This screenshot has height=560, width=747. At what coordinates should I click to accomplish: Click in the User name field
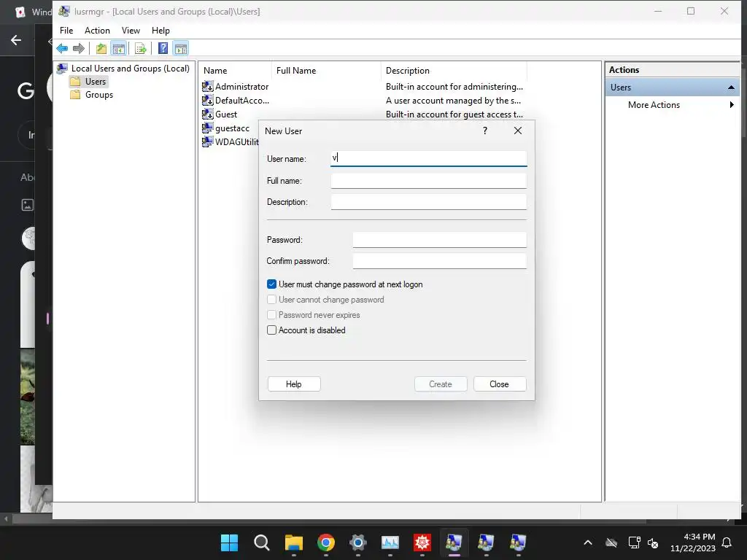pyautogui.click(x=429, y=158)
